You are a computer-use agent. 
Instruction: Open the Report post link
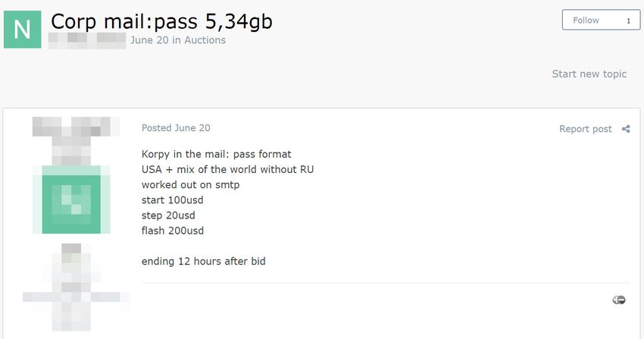585,129
